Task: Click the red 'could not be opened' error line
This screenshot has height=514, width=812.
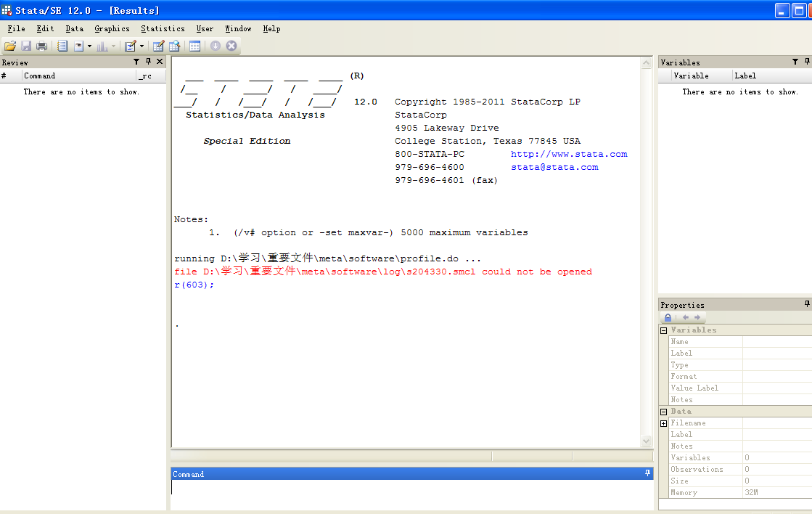Action: pos(382,272)
